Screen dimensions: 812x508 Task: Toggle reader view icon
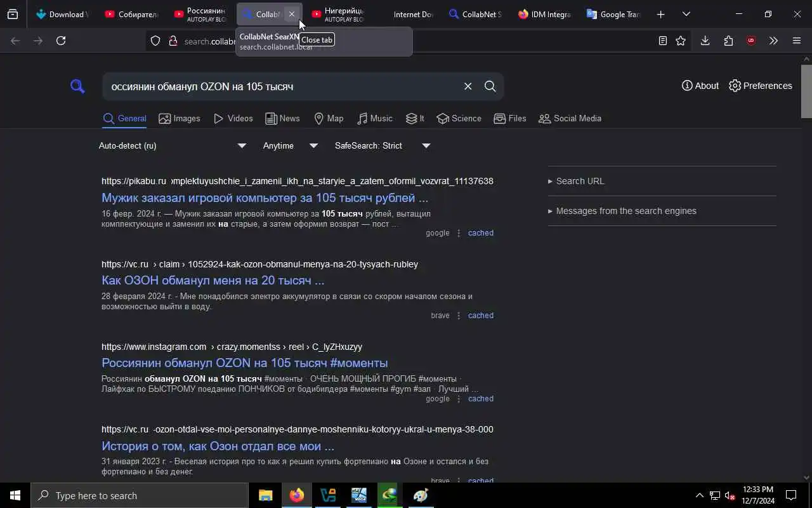pos(662,41)
